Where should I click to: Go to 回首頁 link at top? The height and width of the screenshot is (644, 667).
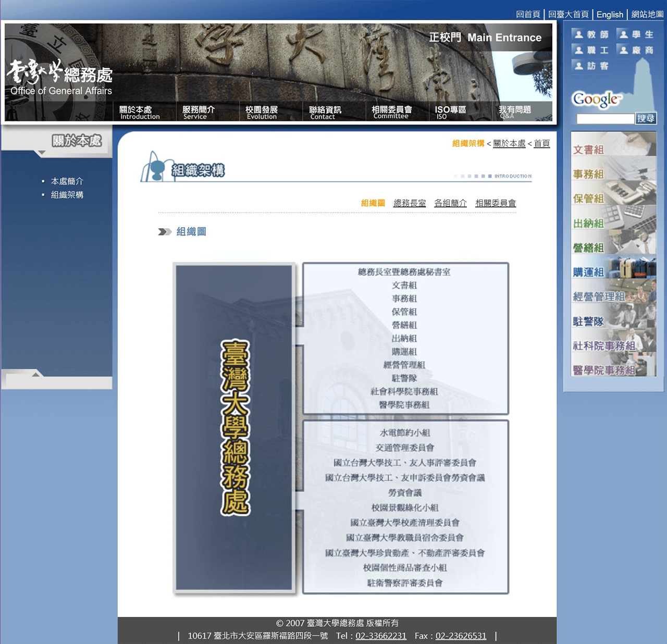[528, 15]
